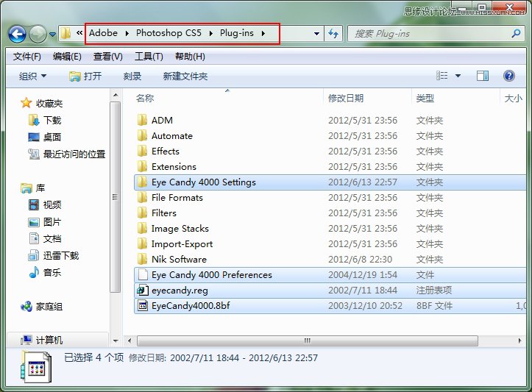Select the Import-Export folder
532x392 pixels.
click(x=182, y=244)
